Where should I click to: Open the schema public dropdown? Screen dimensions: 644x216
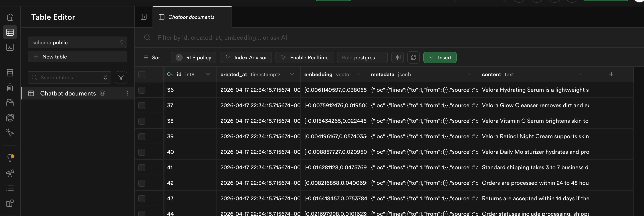pos(77,42)
